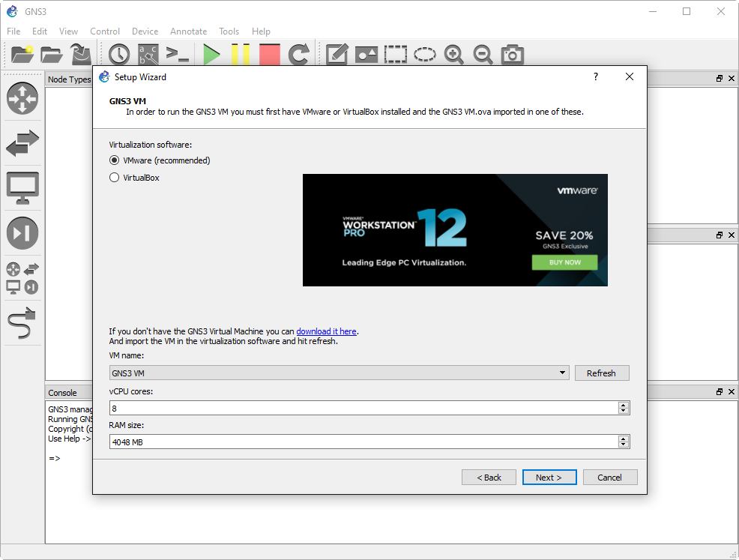Click the Save project toolbar icon
Viewport: 739px width, 560px height.
(x=81, y=54)
